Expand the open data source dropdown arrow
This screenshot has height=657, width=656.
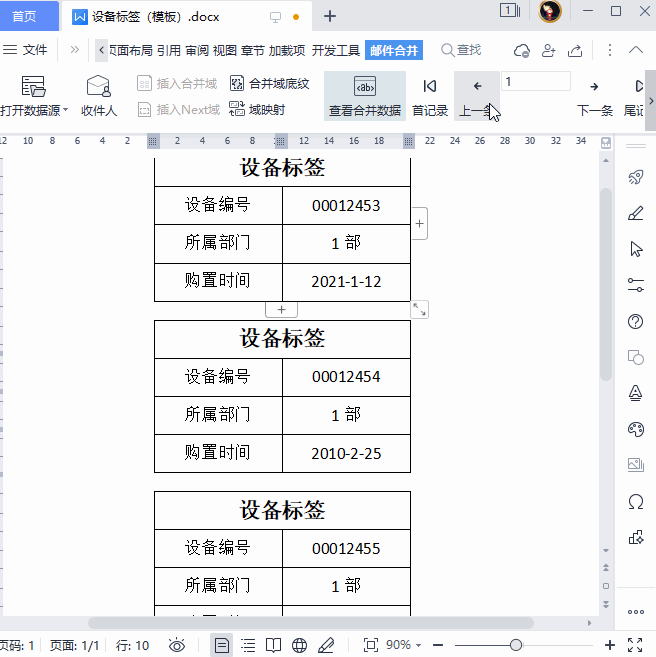click(x=65, y=110)
